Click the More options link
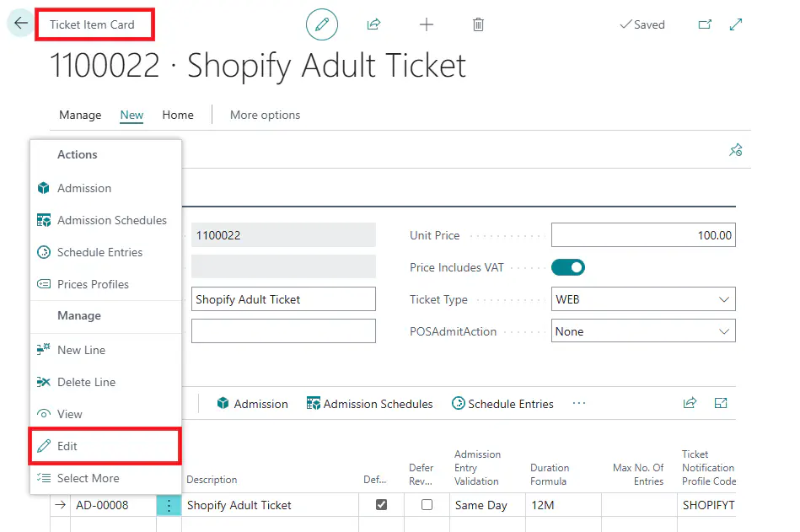Image resolution: width=800 pixels, height=532 pixels. 265,115
